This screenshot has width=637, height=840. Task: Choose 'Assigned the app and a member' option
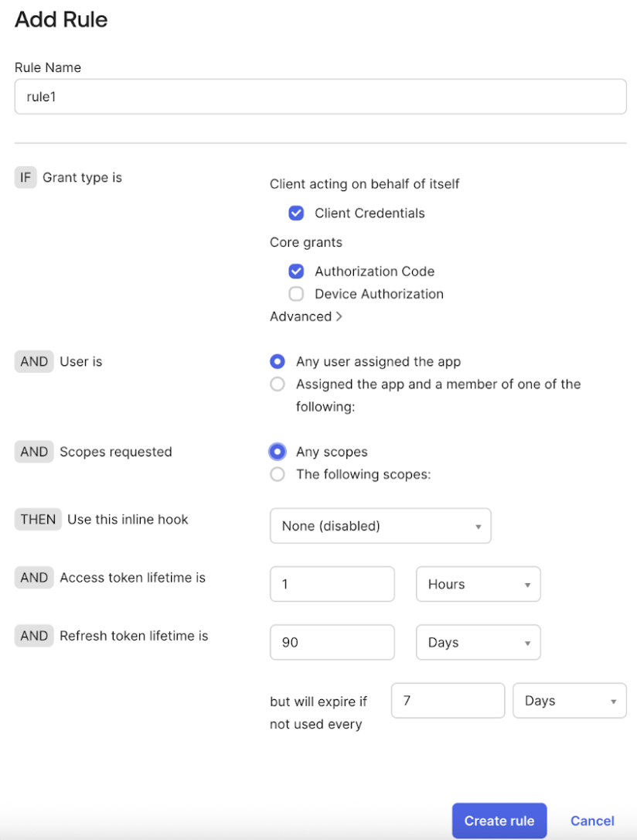(x=277, y=384)
